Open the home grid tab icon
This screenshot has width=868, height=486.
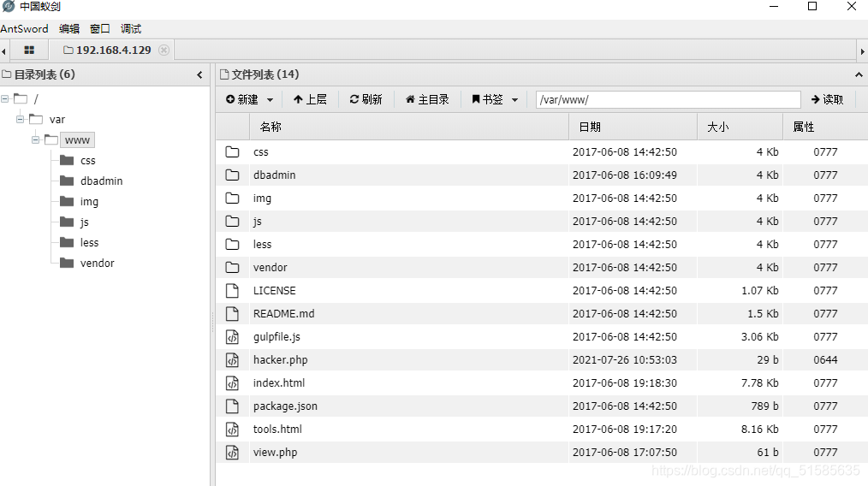(29, 50)
